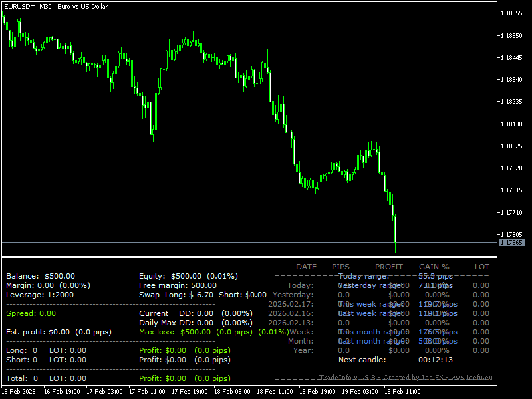Click the Short: 0 positions text
This screenshot has height=399, width=532.
[22, 360]
